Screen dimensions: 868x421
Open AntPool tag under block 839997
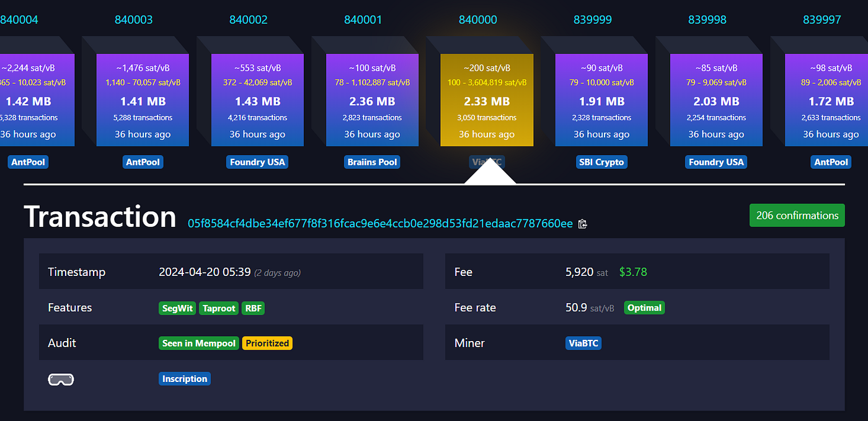click(831, 162)
